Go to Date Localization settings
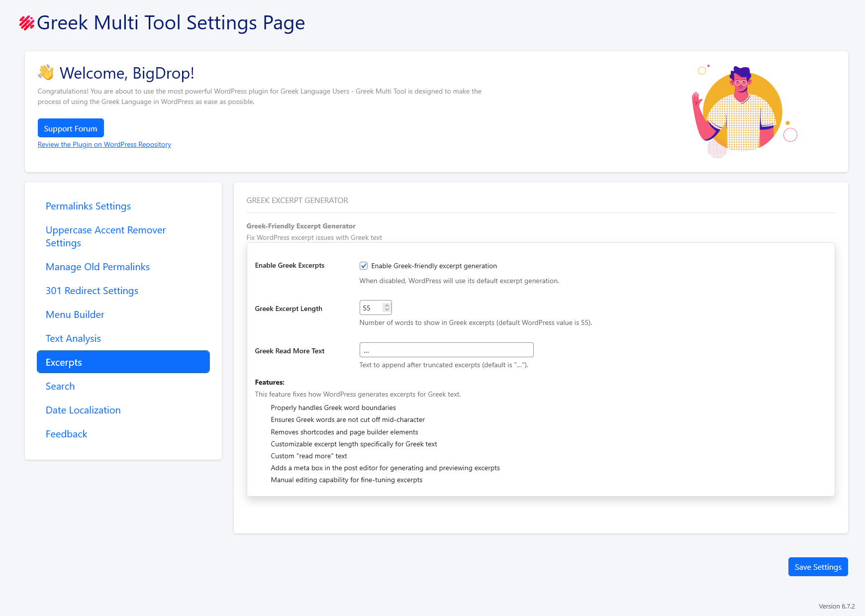The image size is (865, 616). coord(83,410)
